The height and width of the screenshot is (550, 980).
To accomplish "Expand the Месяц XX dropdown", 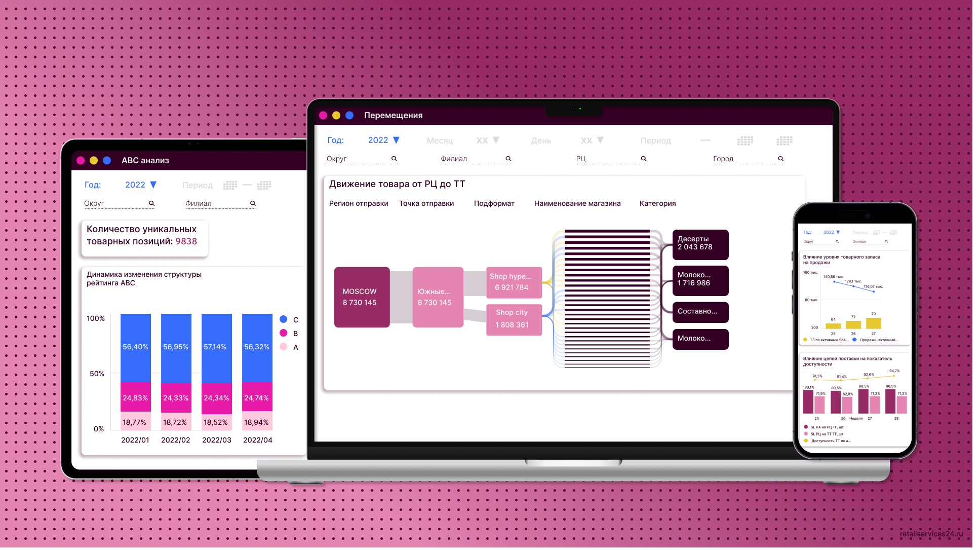I will point(488,140).
